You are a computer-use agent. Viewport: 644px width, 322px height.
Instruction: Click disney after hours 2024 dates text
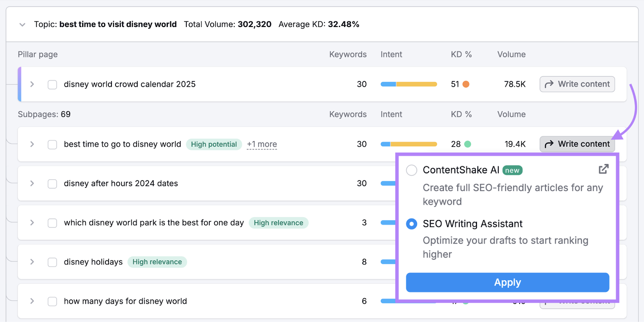tap(121, 183)
